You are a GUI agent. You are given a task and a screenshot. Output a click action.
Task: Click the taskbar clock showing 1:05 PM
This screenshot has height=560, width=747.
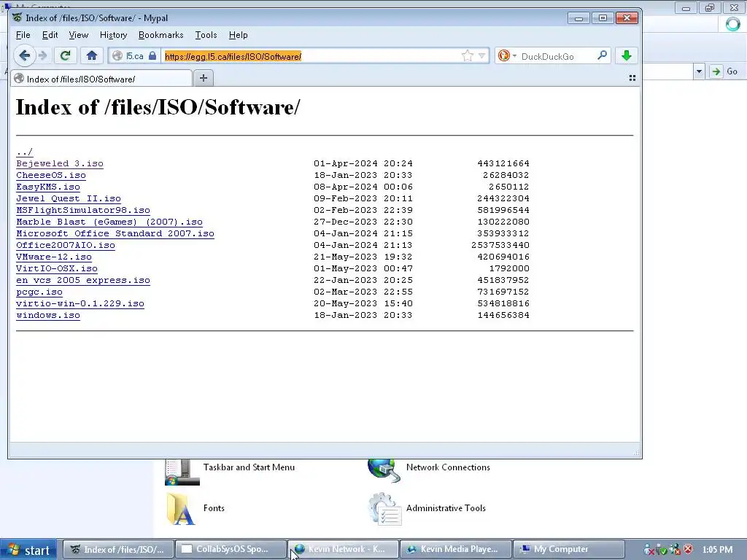pos(717,550)
